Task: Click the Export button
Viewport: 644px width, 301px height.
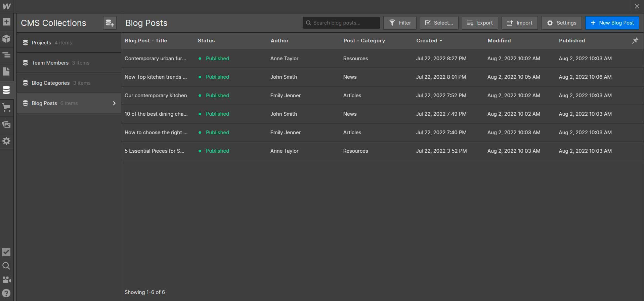Action: coord(480,23)
